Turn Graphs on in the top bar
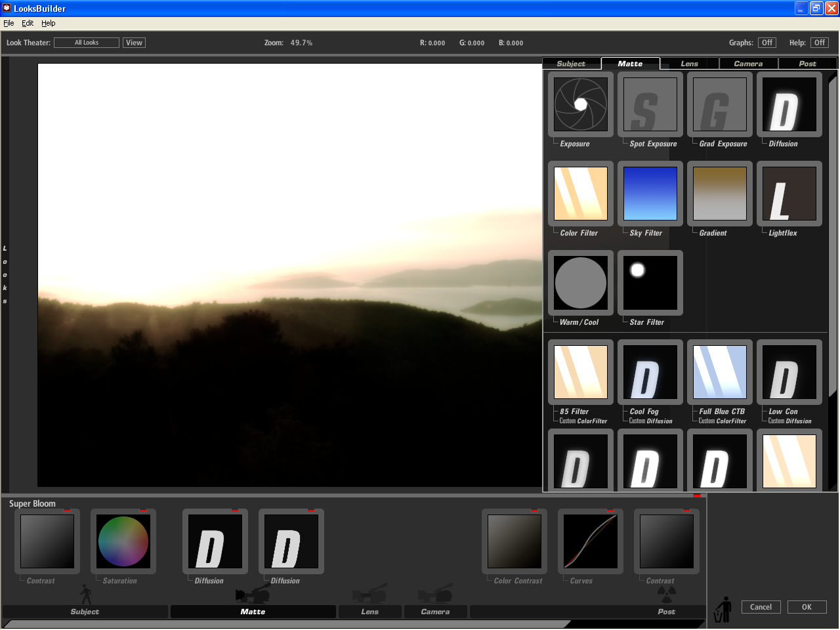 tap(767, 42)
